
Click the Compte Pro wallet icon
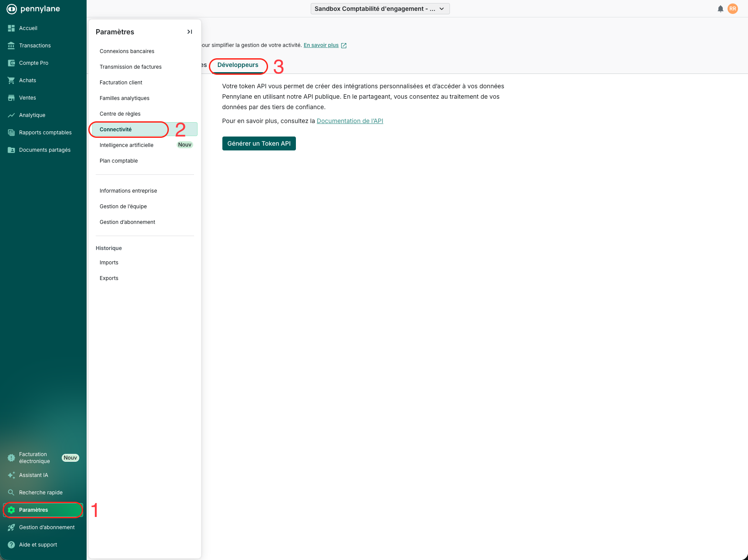(x=11, y=63)
